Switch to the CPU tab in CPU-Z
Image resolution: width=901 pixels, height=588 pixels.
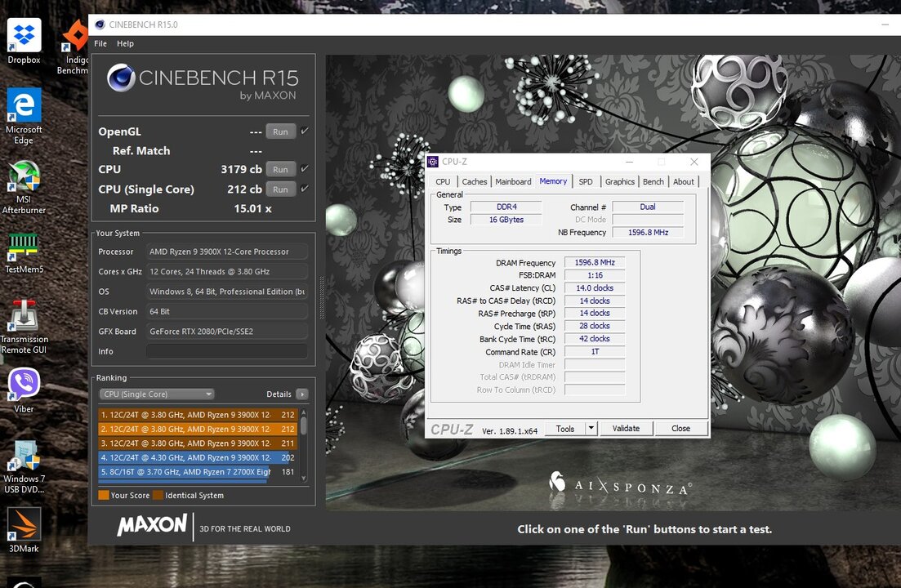443,181
